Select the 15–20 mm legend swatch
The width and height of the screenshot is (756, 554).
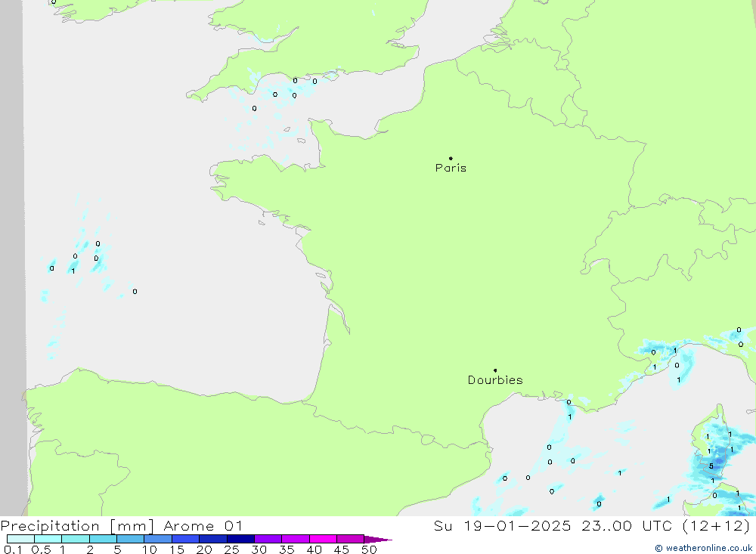click(186, 539)
